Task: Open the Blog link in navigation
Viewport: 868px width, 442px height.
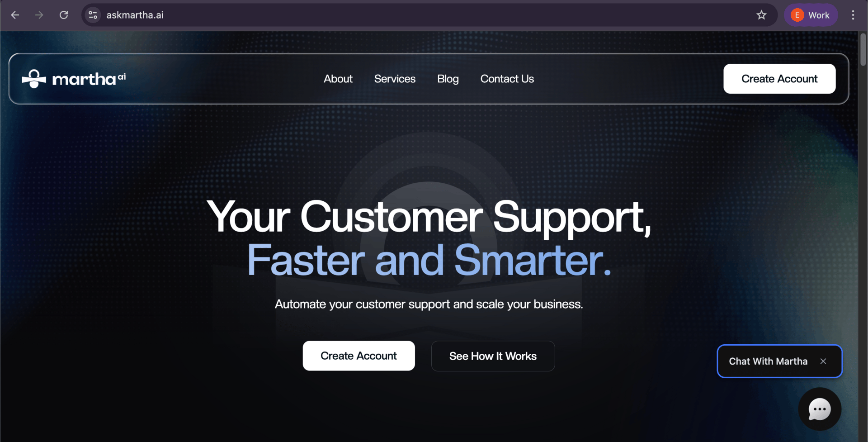Action: pos(448,79)
